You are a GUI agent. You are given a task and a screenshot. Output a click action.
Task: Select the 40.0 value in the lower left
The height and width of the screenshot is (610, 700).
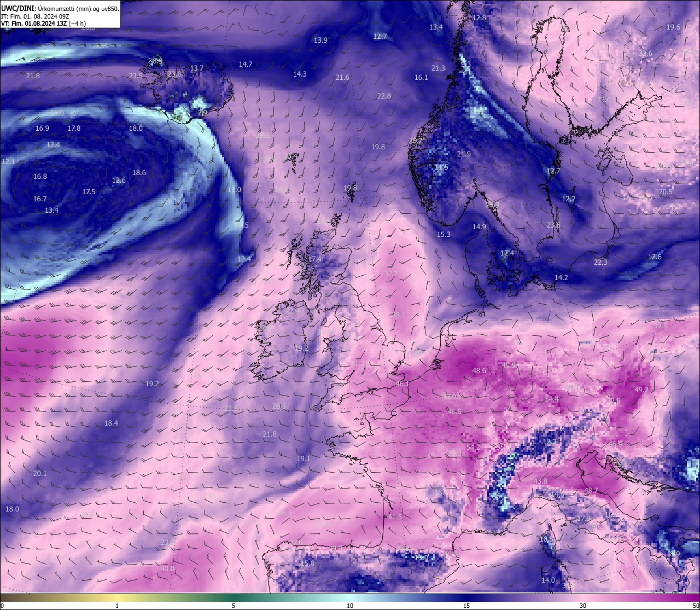[x=167, y=568]
